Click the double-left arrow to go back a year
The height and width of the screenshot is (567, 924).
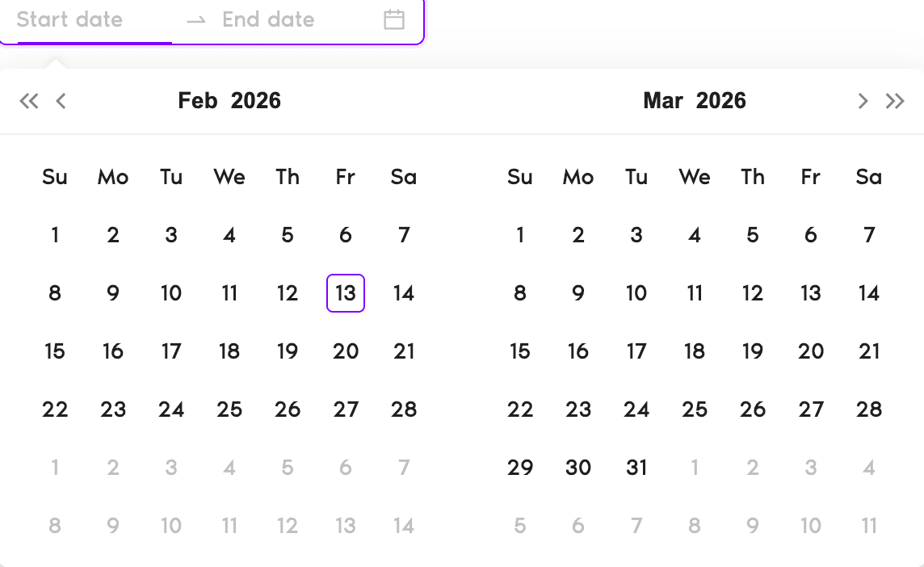click(29, 100)
